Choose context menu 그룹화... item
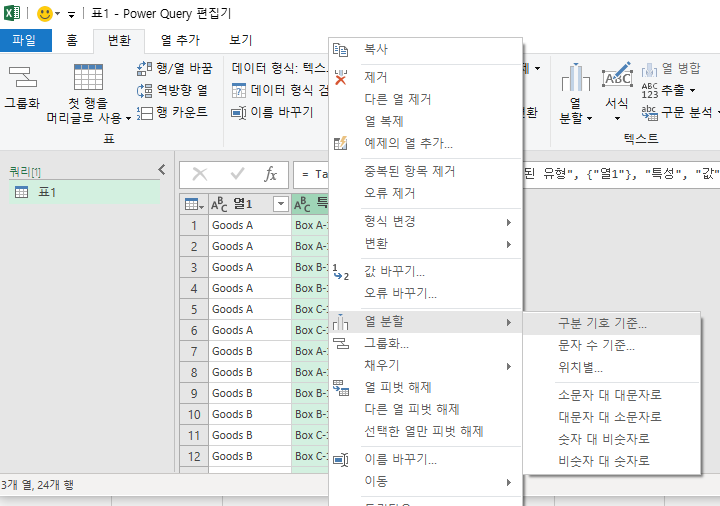Viewport: 720px width, 506px height. pyautogui.click(x=425, y=343)
